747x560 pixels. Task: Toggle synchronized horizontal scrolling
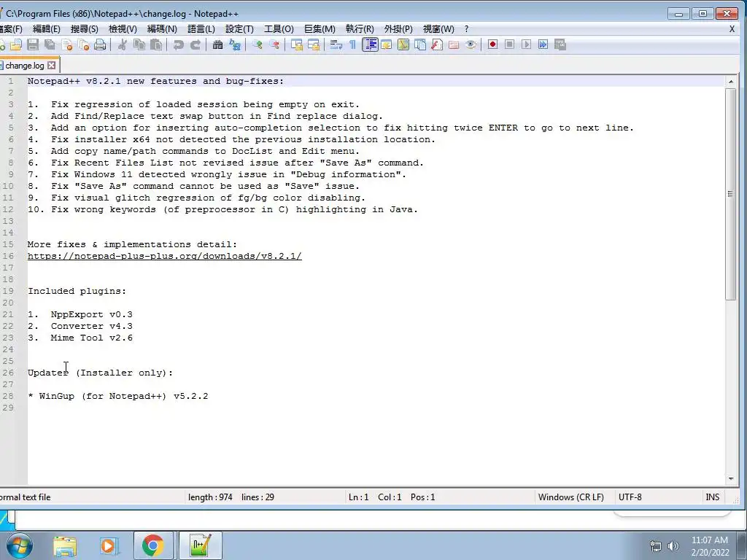click(314, 44)
